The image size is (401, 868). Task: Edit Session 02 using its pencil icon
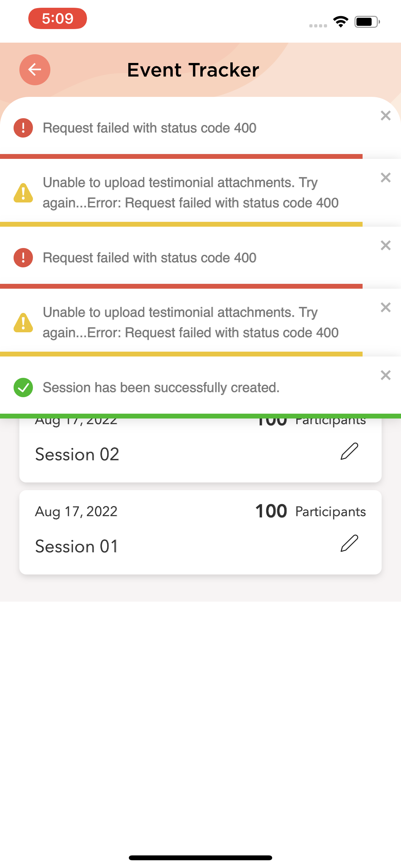349,451
